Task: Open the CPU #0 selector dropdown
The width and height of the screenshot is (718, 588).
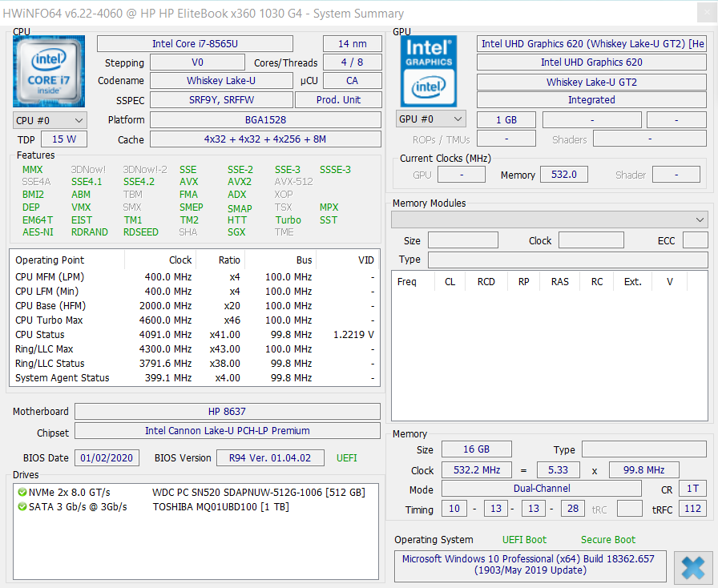Action: tap(50, 120)
